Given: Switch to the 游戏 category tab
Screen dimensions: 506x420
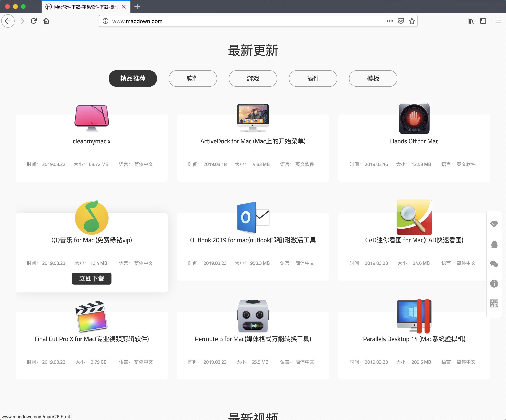Looking at the screenshot, I should pyautogui.click(x=253, y=78).
